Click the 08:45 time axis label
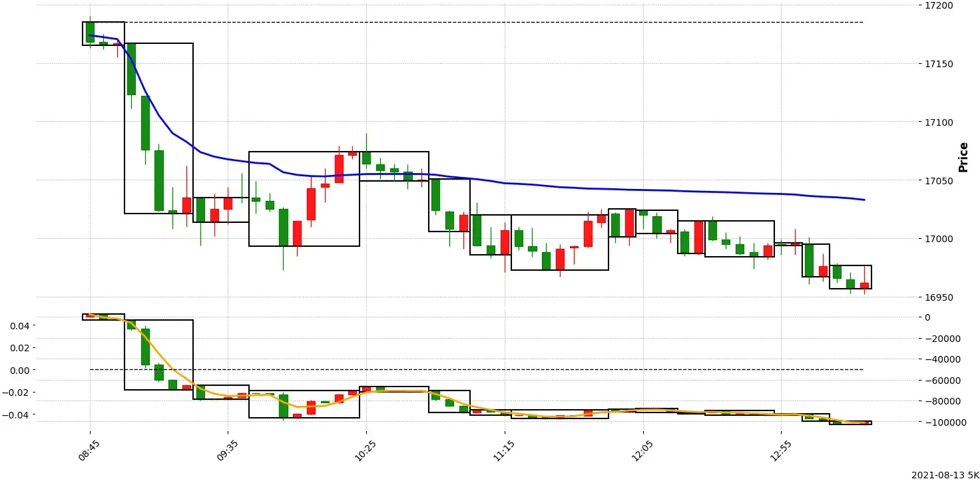Image resolution: width=980 pixels, height=481 pixels. 89,449
